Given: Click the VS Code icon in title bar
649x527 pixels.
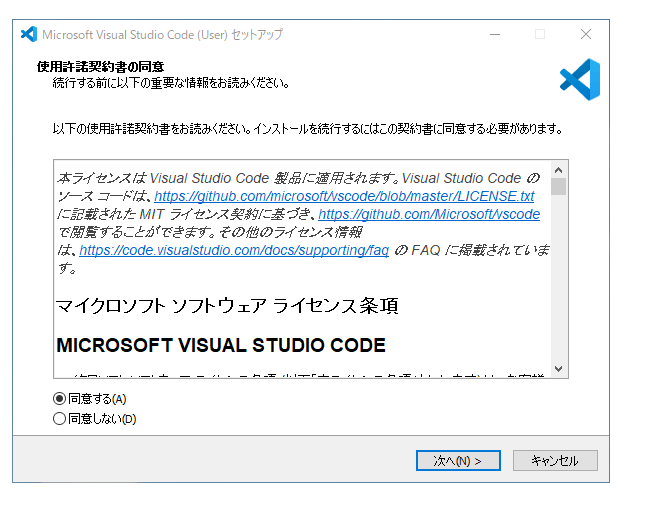Looking at the screenshot, I should coord(29,34).
